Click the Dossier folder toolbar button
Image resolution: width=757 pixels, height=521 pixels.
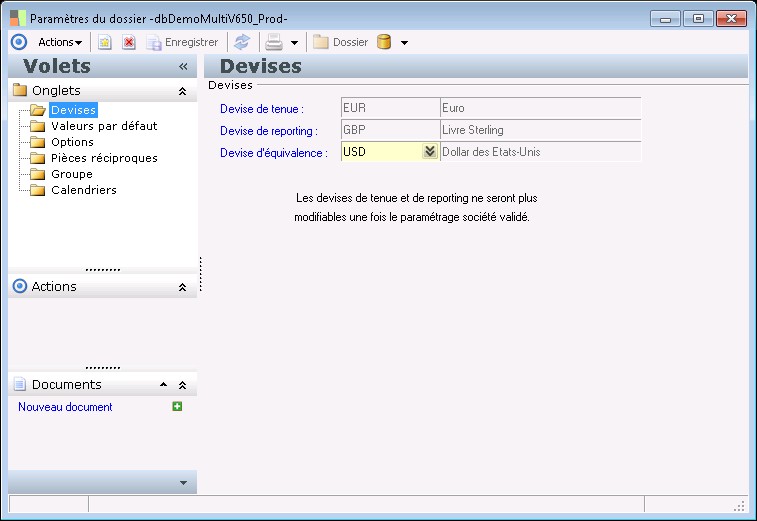340,42
